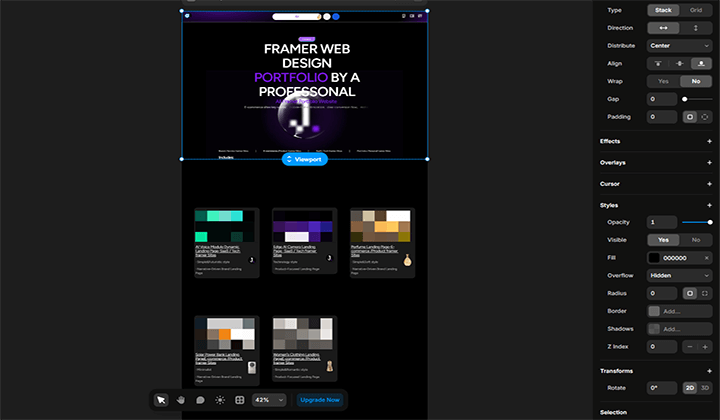
Task: Switch Rotate mode to 2D
Action: pos(690,388)
